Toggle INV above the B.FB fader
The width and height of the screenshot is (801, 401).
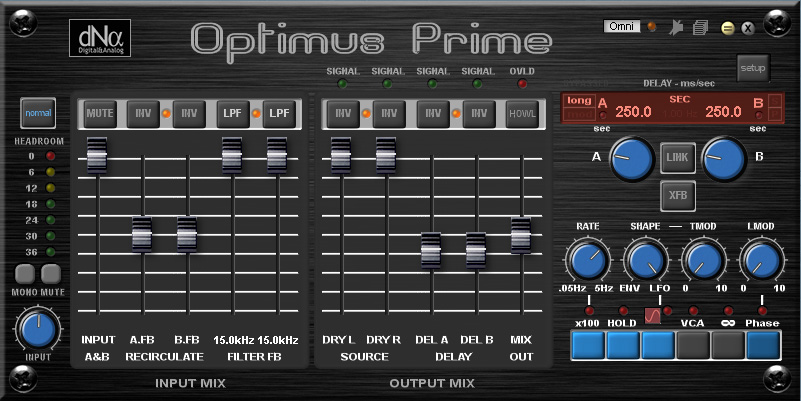click(189, 113)
